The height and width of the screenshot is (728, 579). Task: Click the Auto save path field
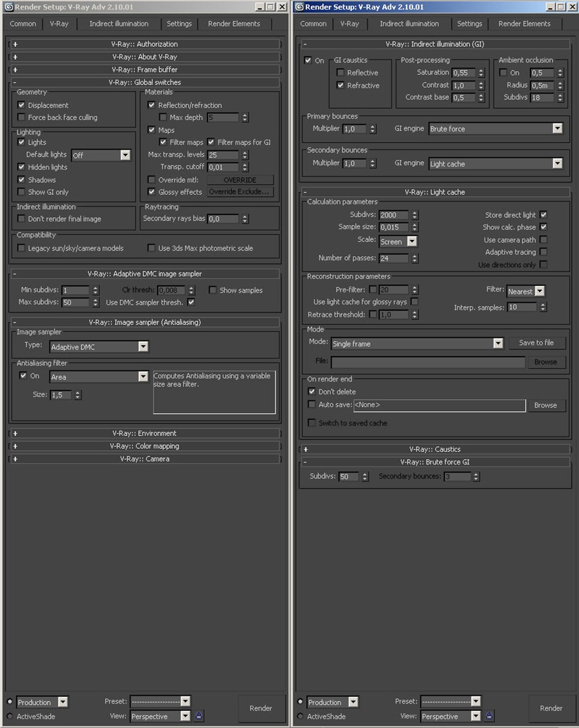tap(439, 405)
